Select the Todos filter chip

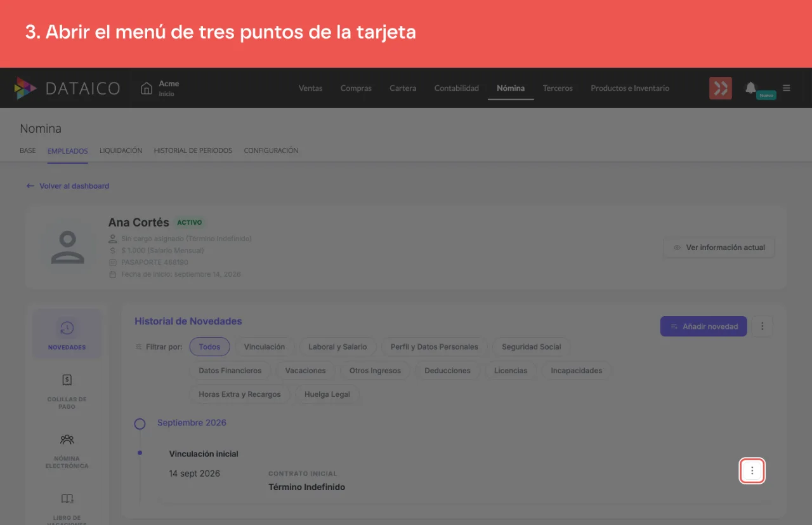[x=209, y=347]
